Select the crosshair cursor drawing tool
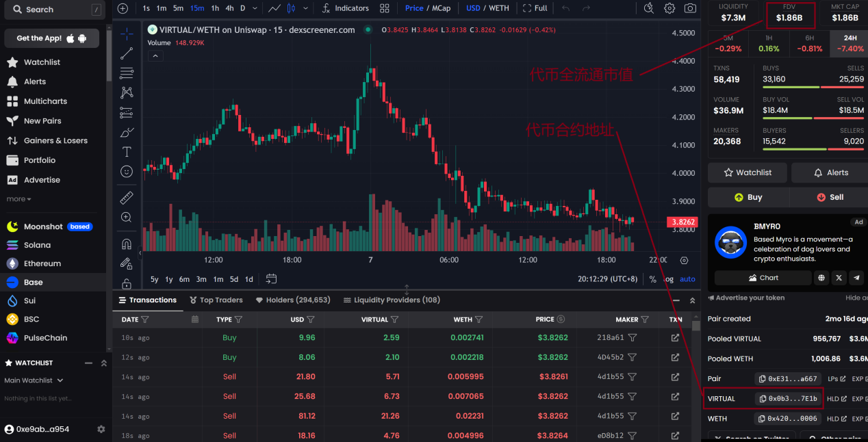 [x=127, y=34]
